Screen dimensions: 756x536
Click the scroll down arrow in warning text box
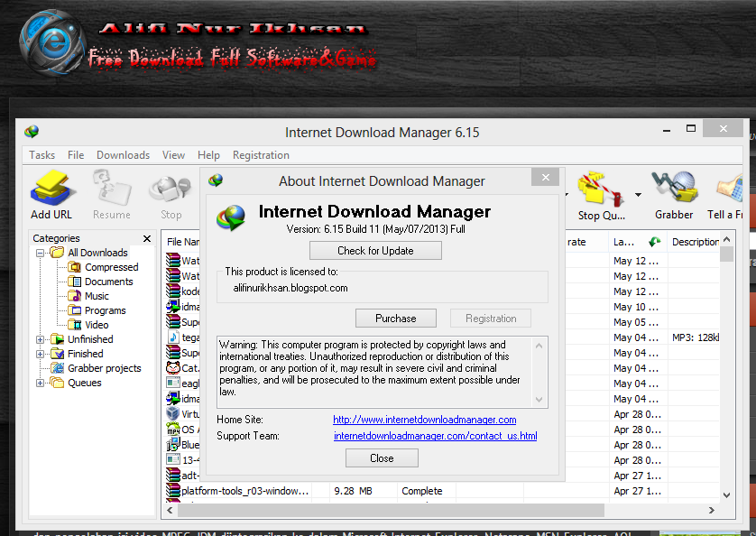(x=539, y=400)
